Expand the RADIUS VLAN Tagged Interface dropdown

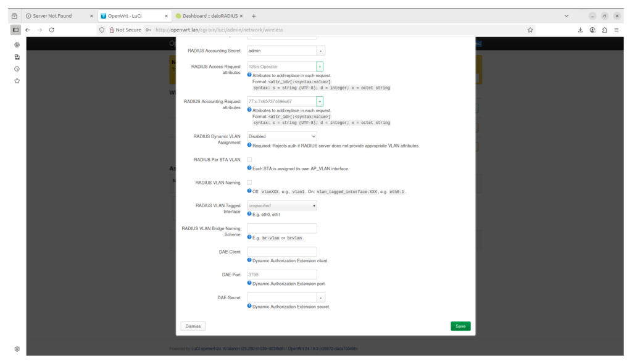[x=282, y=205]
